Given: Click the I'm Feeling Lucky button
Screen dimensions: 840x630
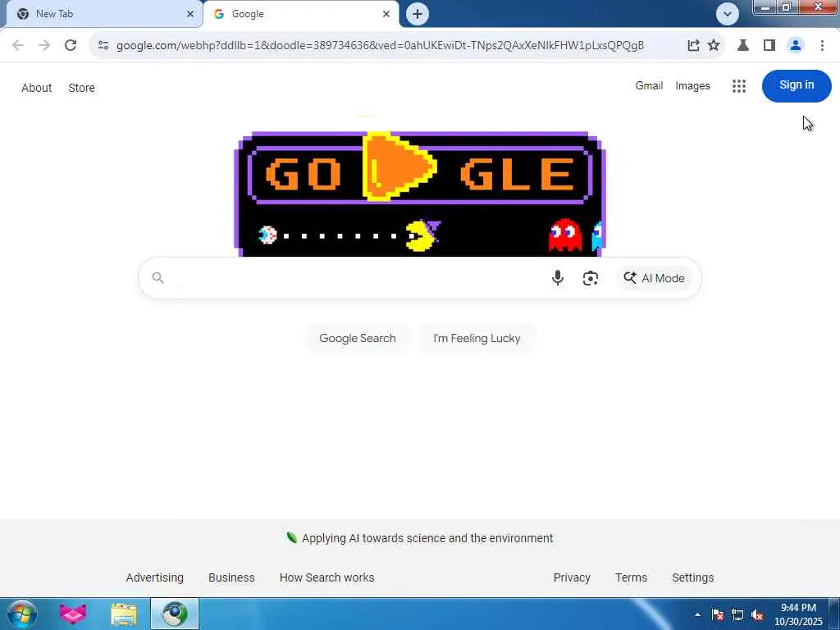Looking at the screenshot, I should (x=477, y=338).
